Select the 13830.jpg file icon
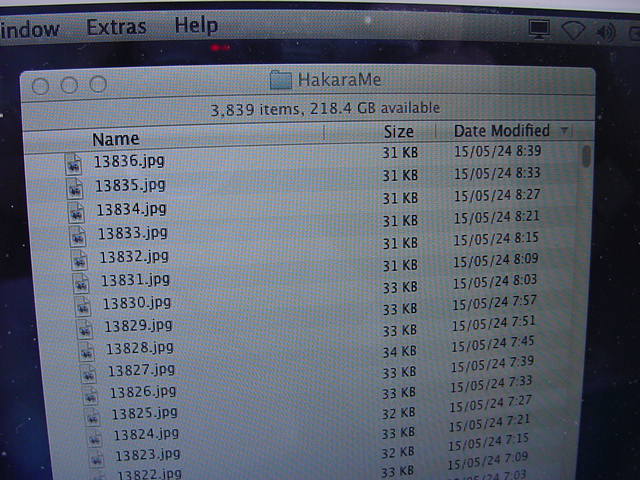 [x=83, y=306]
